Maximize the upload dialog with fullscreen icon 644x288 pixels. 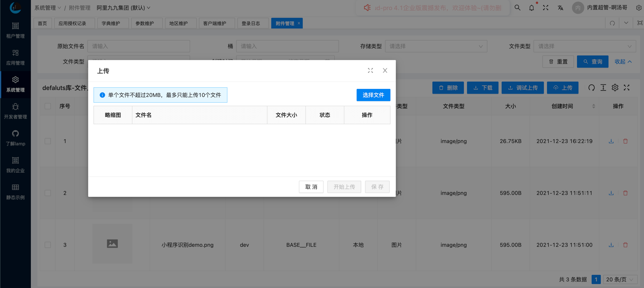(x=370, y=70)
